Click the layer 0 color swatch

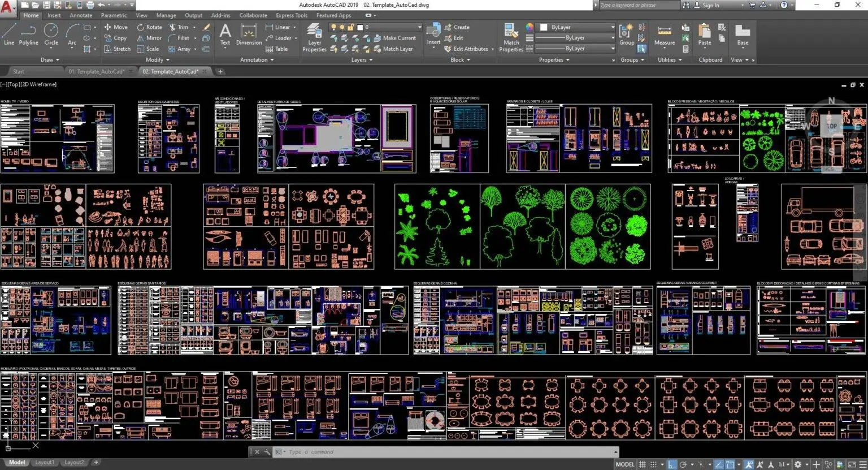pos(360,27)
